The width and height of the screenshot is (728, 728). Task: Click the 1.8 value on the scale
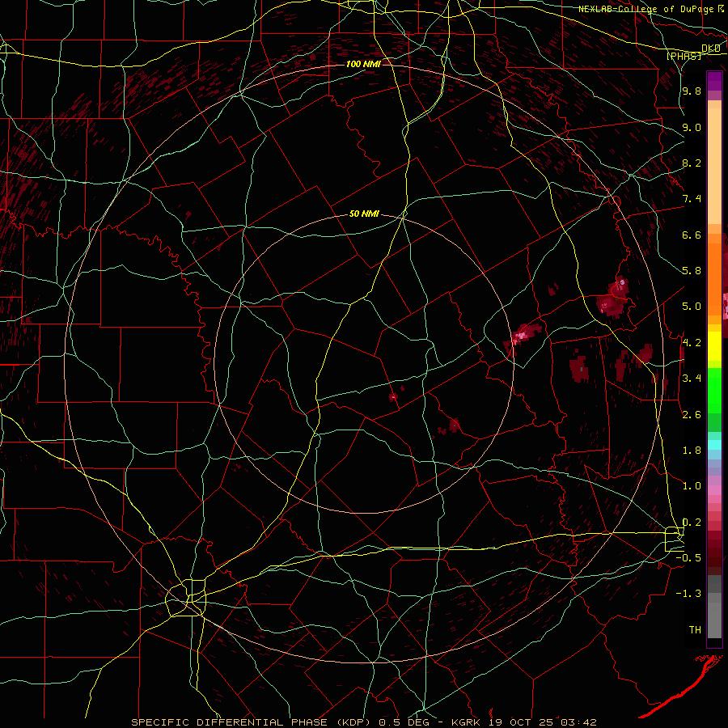click(692, 451)
